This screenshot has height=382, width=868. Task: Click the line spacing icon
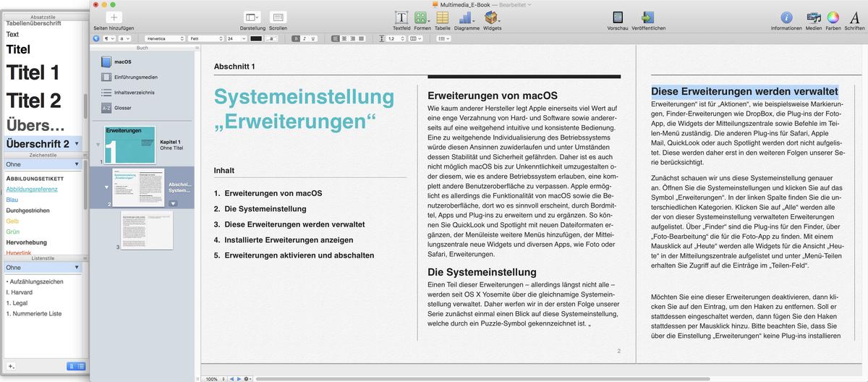[x=381, y=38]
